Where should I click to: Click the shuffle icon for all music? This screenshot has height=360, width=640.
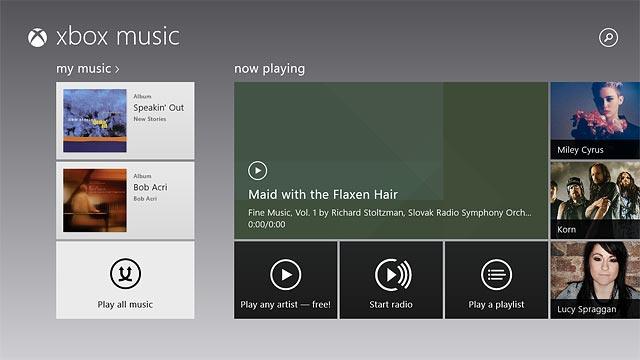pos(125,273)
